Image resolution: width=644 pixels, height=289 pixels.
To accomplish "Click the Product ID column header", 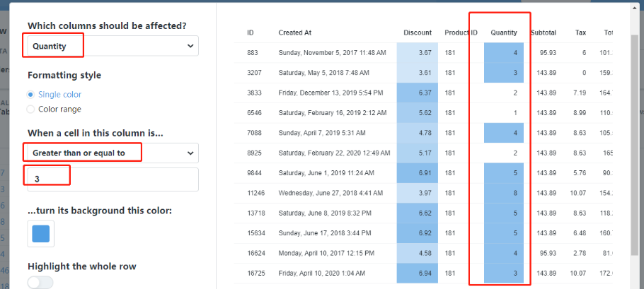I will pos(461,33).
